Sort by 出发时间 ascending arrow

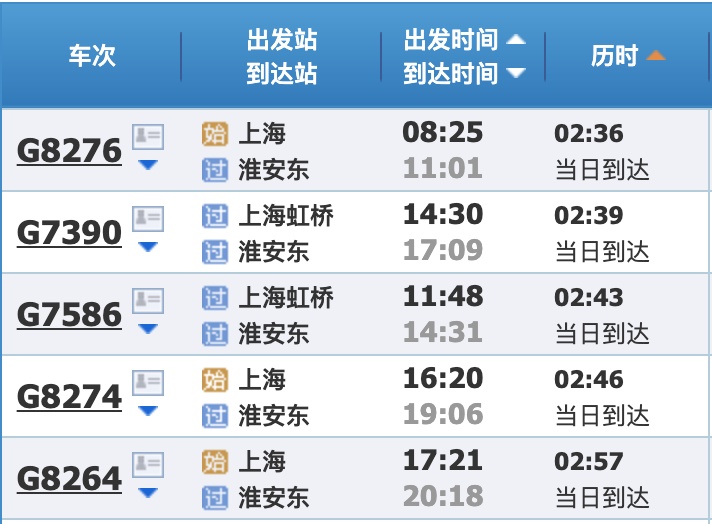516,40
